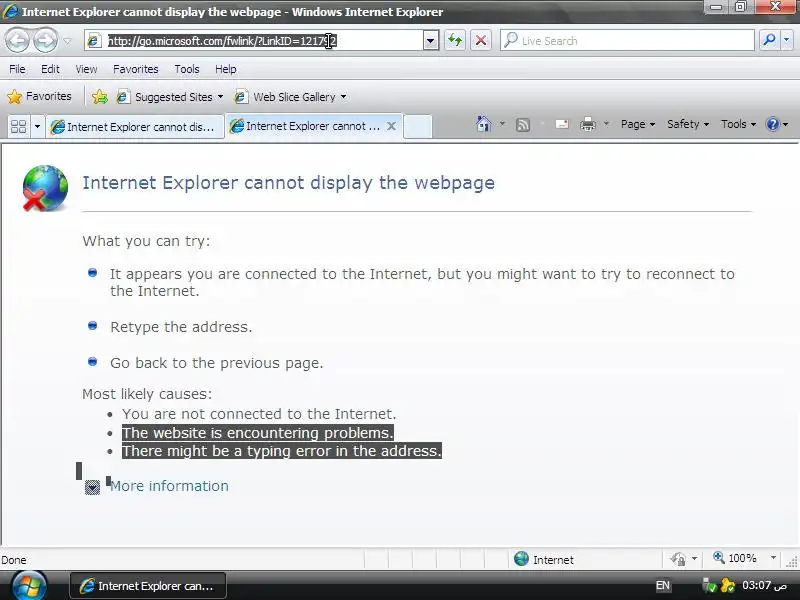Open a new blank tab

[x=418, y=127]
